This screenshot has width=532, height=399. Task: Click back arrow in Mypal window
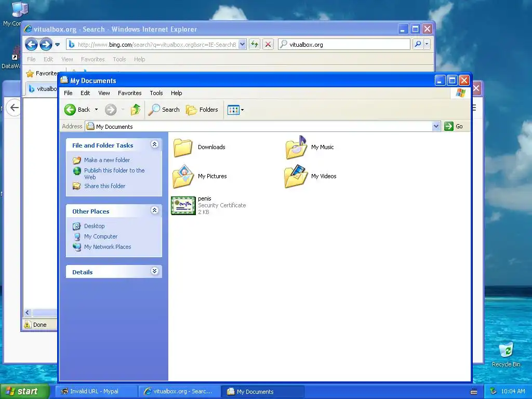14,108
